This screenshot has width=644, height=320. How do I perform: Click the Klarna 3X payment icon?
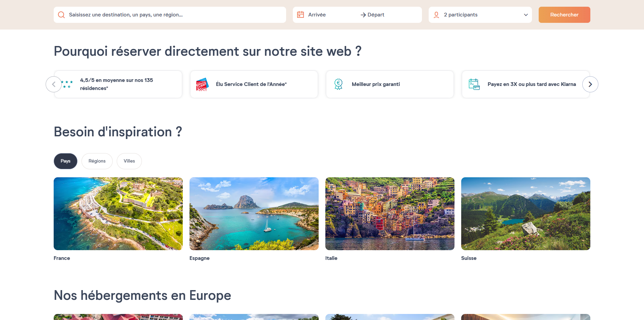474,84
